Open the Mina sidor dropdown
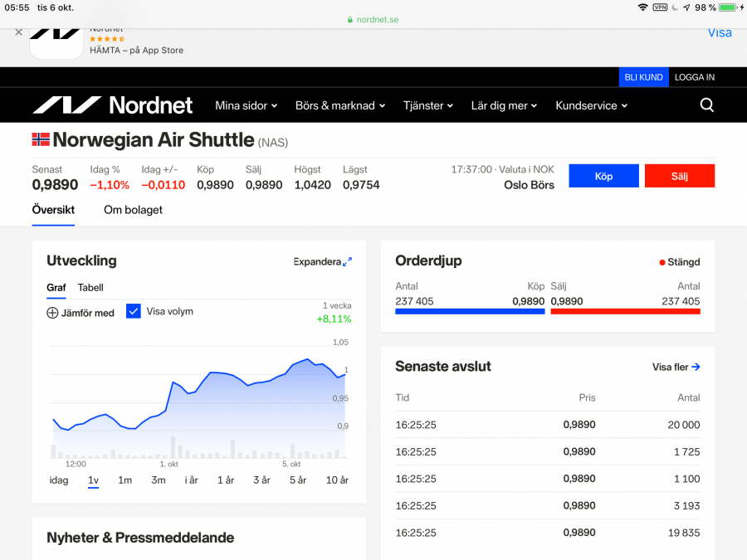Viewport: 747px width, 560px height. tap(247, 105)
